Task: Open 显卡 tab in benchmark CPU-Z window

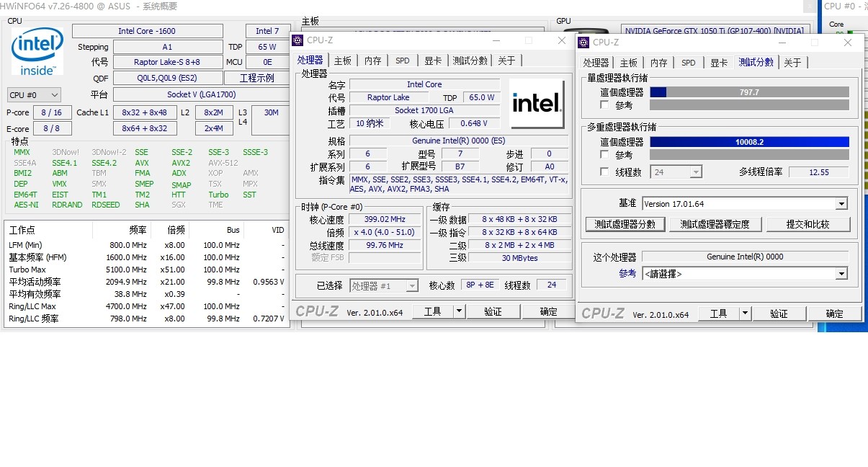Action: tap(718, 63)
